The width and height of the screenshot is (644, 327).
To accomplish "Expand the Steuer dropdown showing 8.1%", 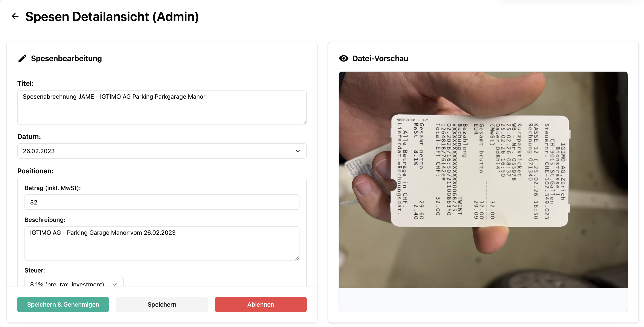I will point(74,283).
